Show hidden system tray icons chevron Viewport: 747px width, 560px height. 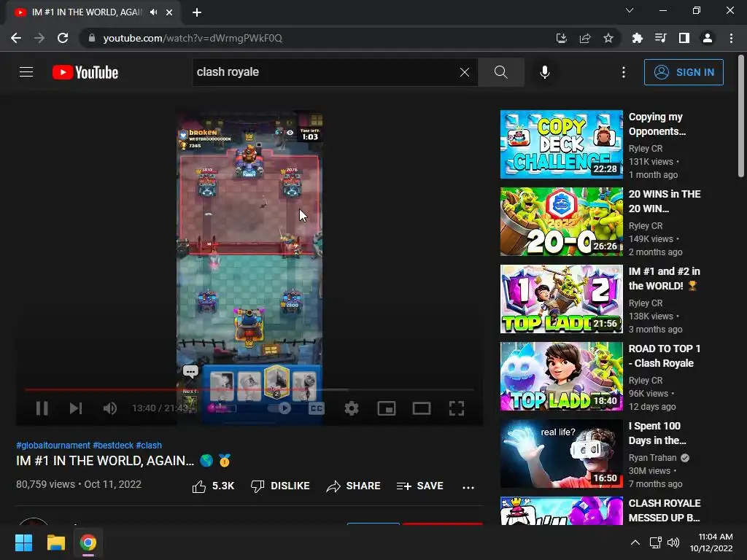[635, 542]
